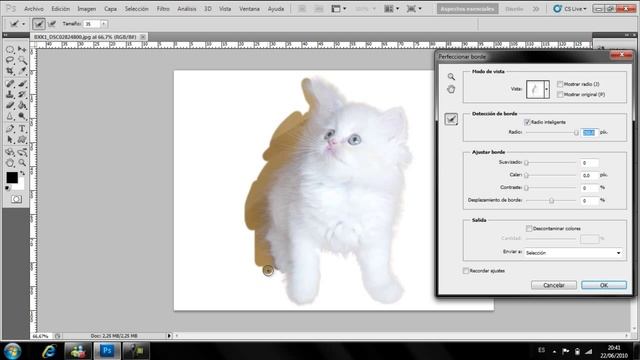Select the Clone Stamp tool
Viewport: 640px width, 360px height.
click(10, 95)
